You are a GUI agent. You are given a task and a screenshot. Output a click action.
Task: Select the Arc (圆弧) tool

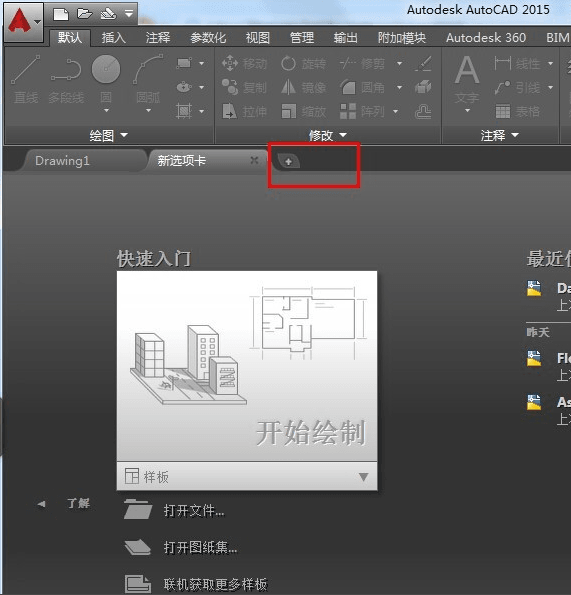[148, 78]
